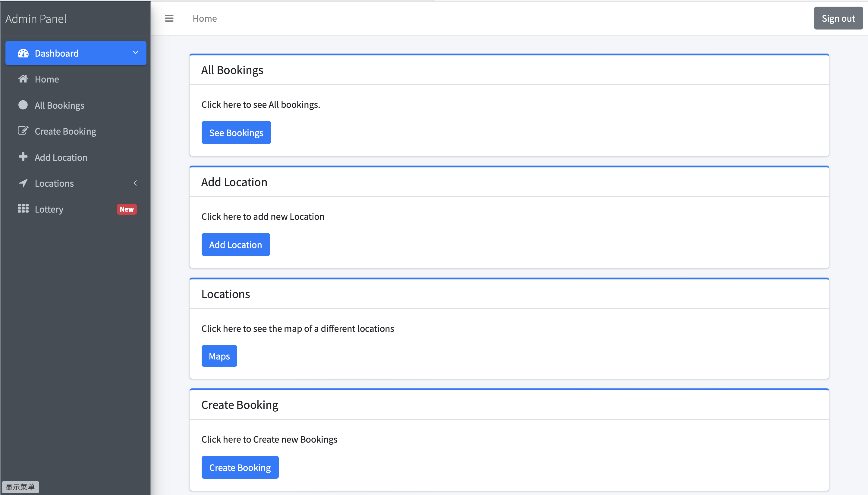Click the 显示菜单 button at bottom left
868x495 pixels.
pos(21,487)
